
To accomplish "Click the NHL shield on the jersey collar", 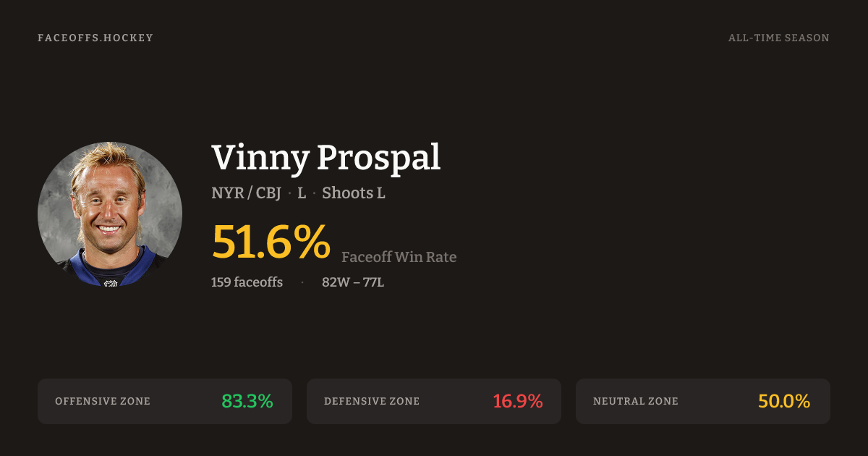I will coord(111,282).
